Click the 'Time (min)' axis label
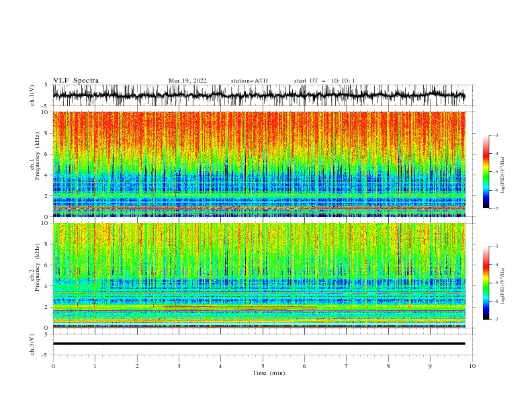Screen dimensions: 532x411 (269, 373)
